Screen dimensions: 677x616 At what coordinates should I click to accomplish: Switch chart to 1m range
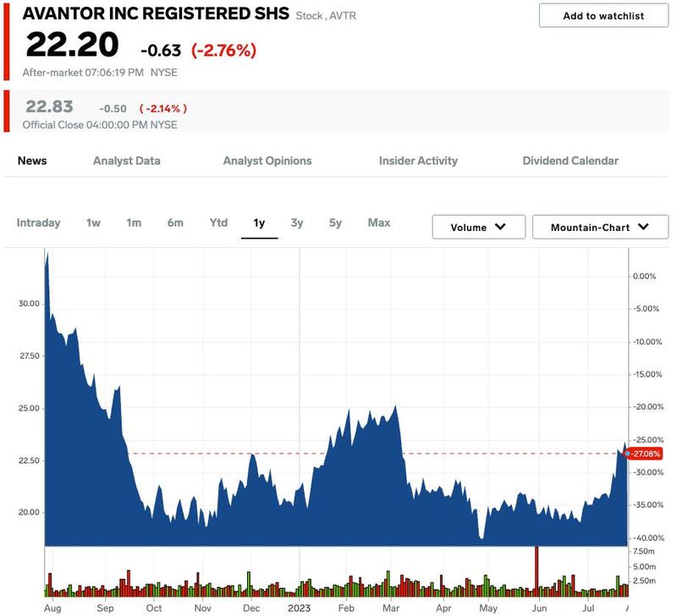click(x=134, y=223)
